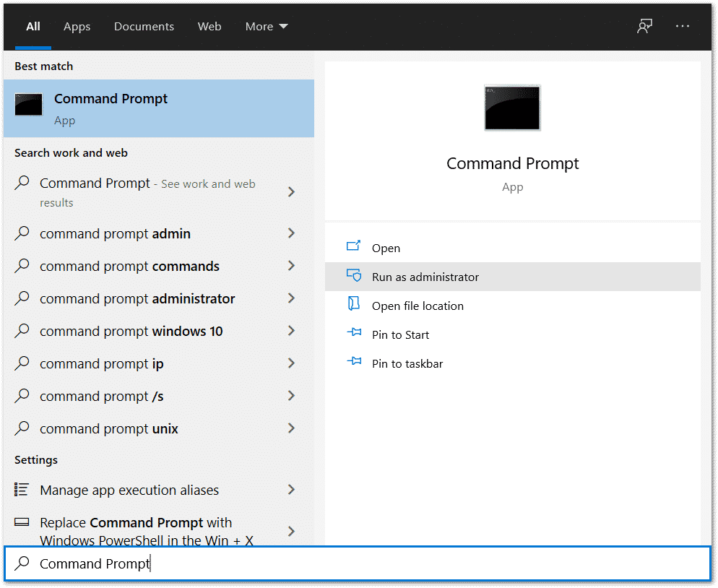Switch to the Apps tab
The width and height of the screenshot is (718, 588).
pos(77,27)
